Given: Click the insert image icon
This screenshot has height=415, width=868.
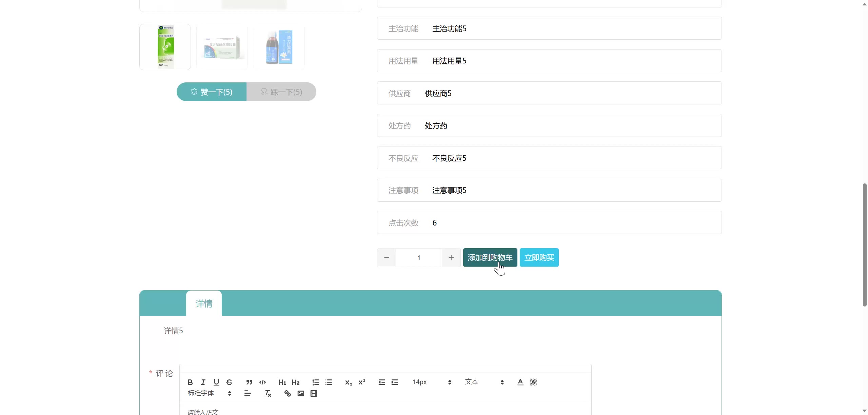Looking at the screenshot, I should coord(301,393).
